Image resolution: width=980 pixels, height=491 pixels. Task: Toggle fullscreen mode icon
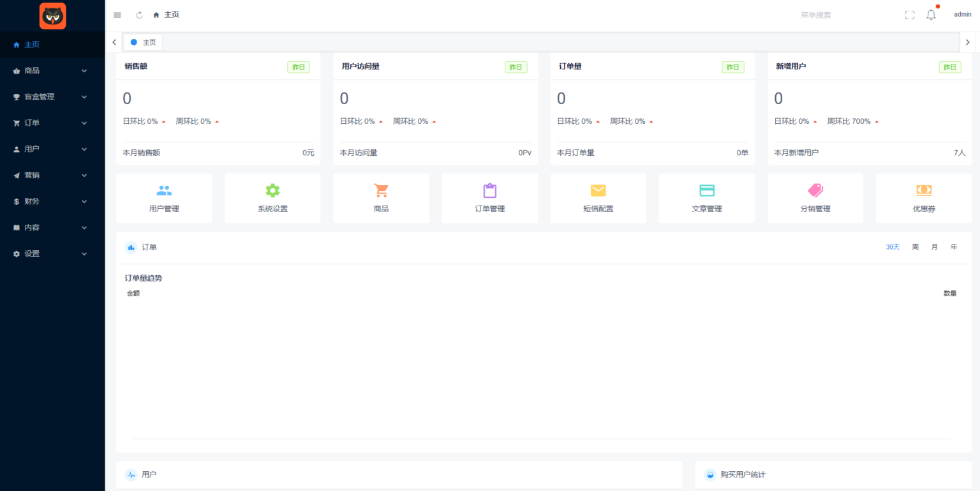coord(910,15)
